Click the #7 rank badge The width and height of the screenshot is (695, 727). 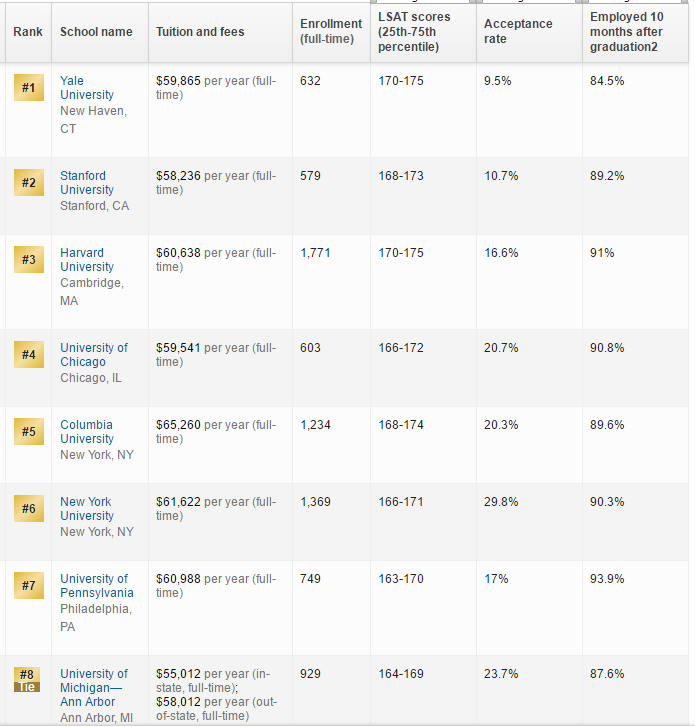28,586
